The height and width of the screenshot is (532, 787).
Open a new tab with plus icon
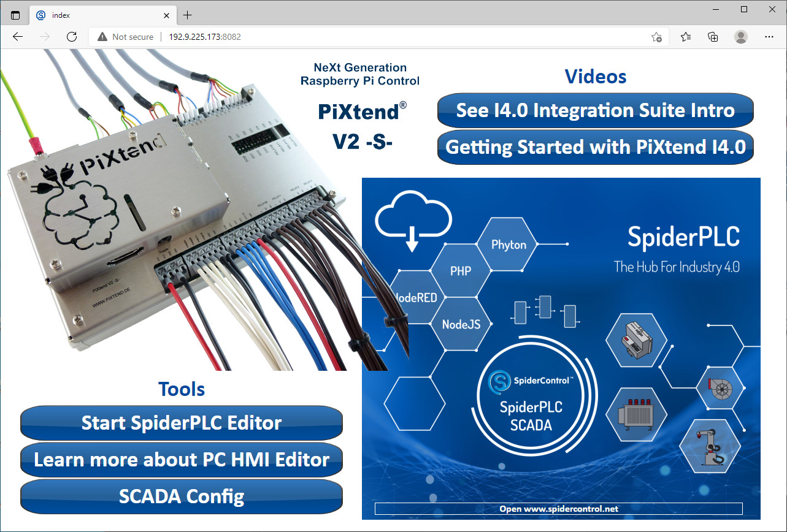point(188,15)
